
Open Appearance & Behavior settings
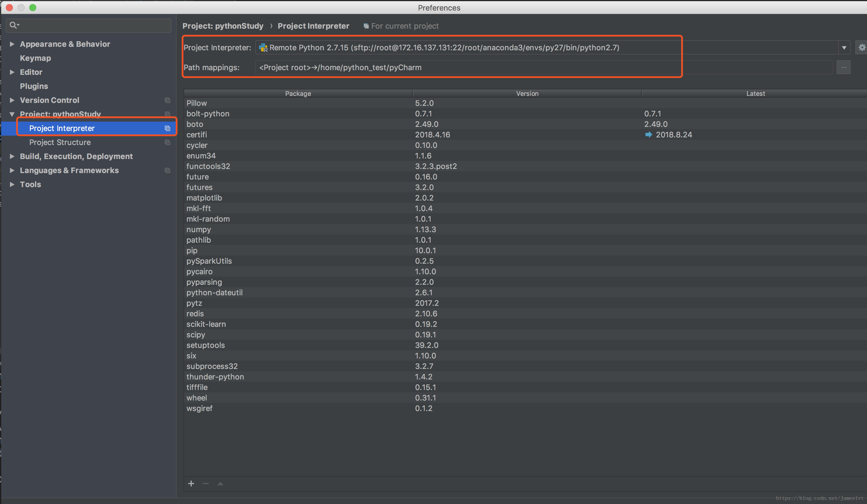[65, 44]
